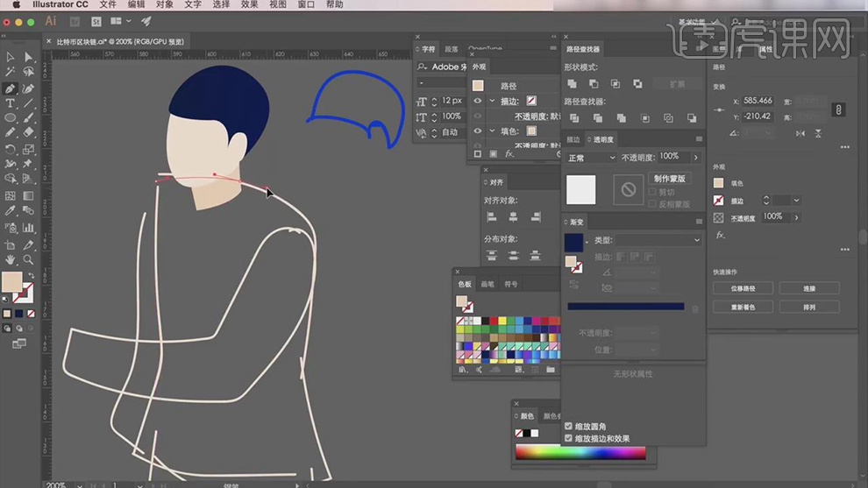Open the blending mode 正常 dropdown
868x488 pixels.
pos(591,158)
